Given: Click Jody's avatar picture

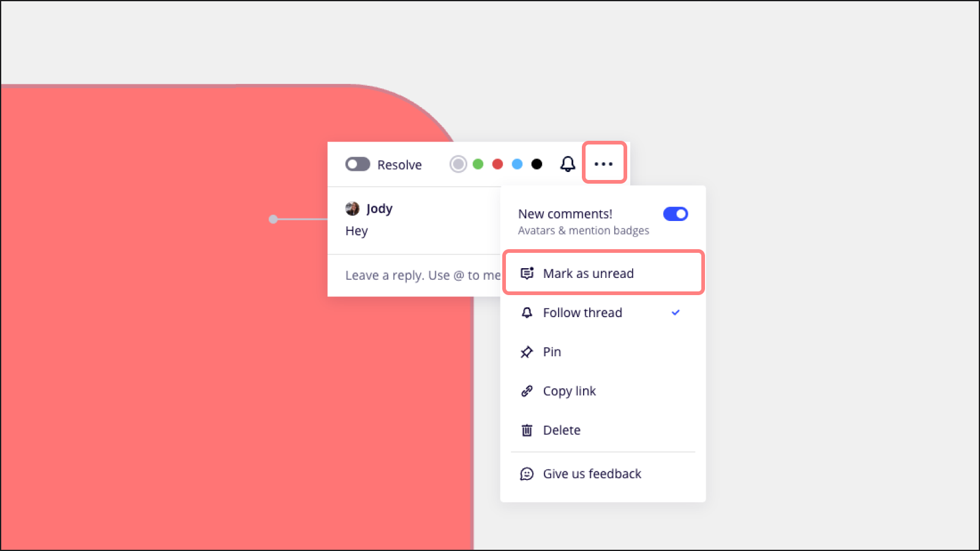Looking at the screenshot, I should tap(352, 209).
